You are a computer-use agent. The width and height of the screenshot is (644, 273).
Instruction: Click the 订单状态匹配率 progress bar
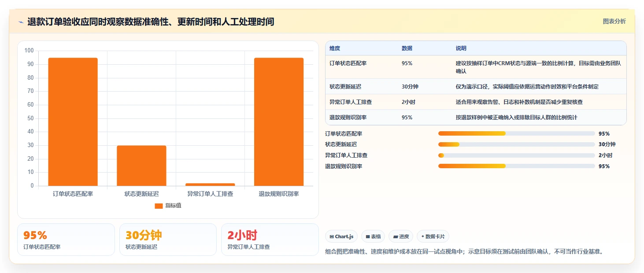(x=517, y=133)
